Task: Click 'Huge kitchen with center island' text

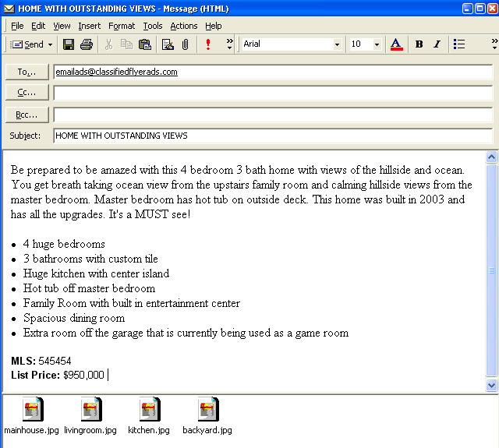Action: coord(96,273)
